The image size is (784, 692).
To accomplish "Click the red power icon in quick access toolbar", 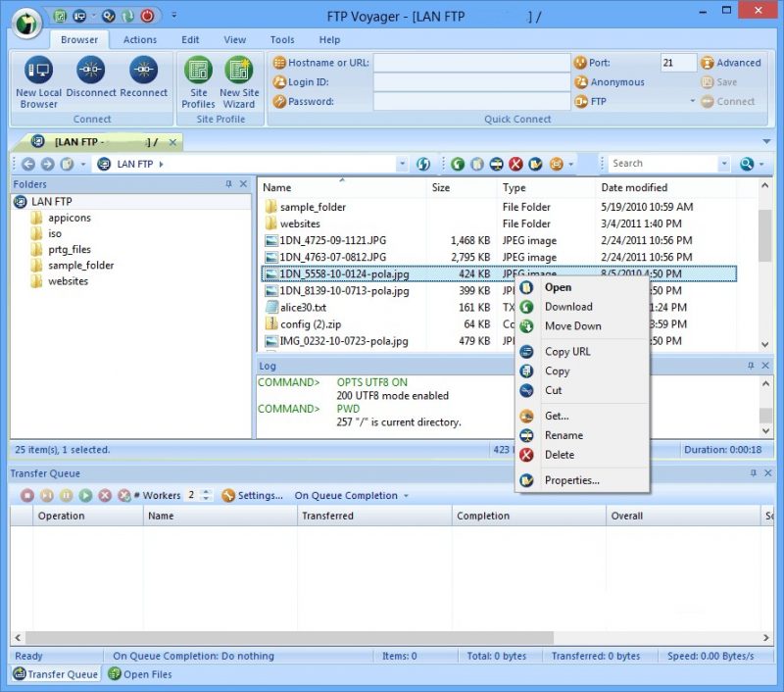I will click(x=147, y=16).
